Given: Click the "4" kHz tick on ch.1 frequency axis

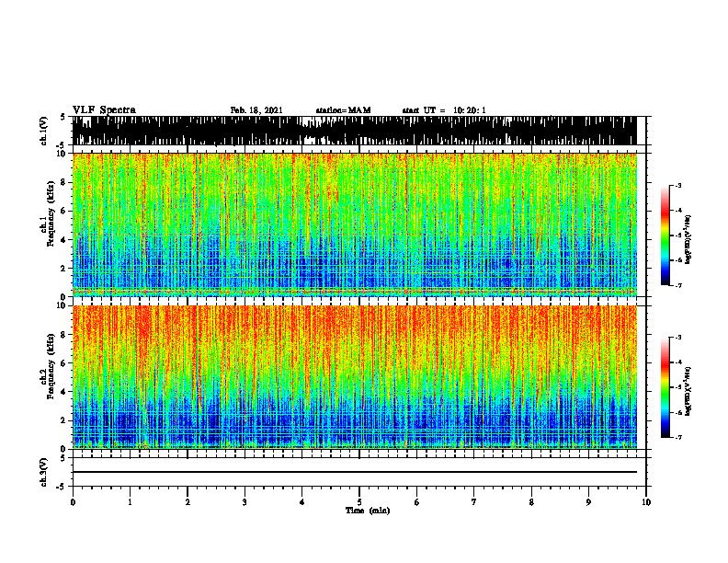Looking at the screenshot, I should pyautogui.click(x=64, y=240).
